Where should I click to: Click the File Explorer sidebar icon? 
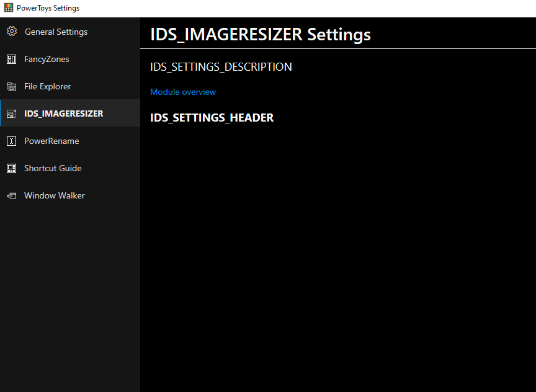click(x=12, y=86)
